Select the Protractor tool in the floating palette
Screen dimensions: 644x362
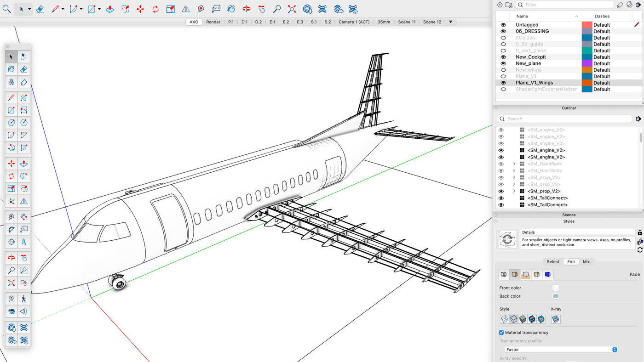tap(11, 229)
